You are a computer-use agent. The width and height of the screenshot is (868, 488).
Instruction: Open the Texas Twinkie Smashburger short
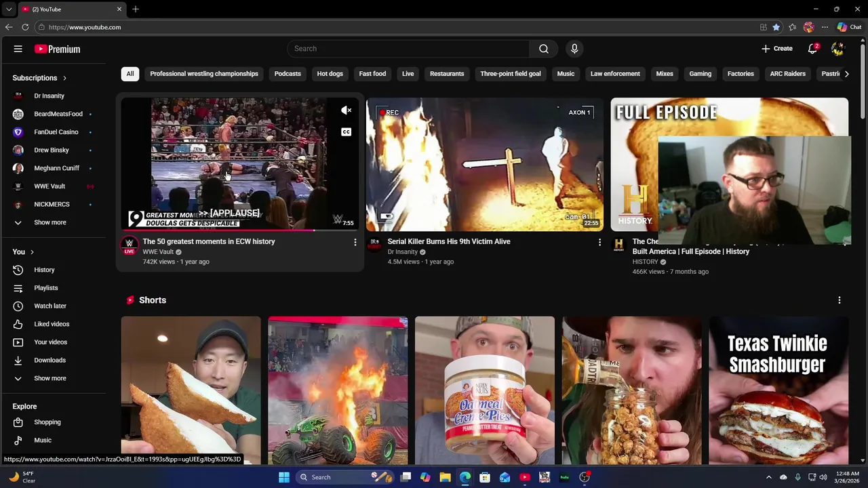click(778, 390)
